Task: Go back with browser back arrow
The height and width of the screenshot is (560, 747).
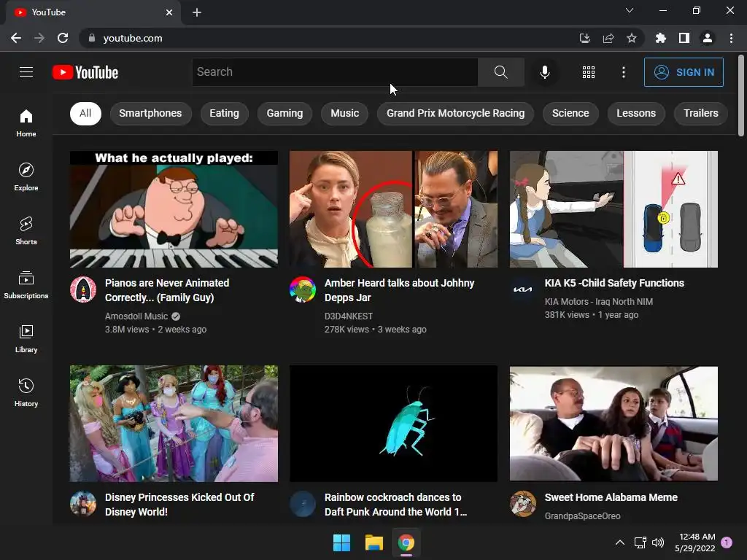Action: point(16,38)
